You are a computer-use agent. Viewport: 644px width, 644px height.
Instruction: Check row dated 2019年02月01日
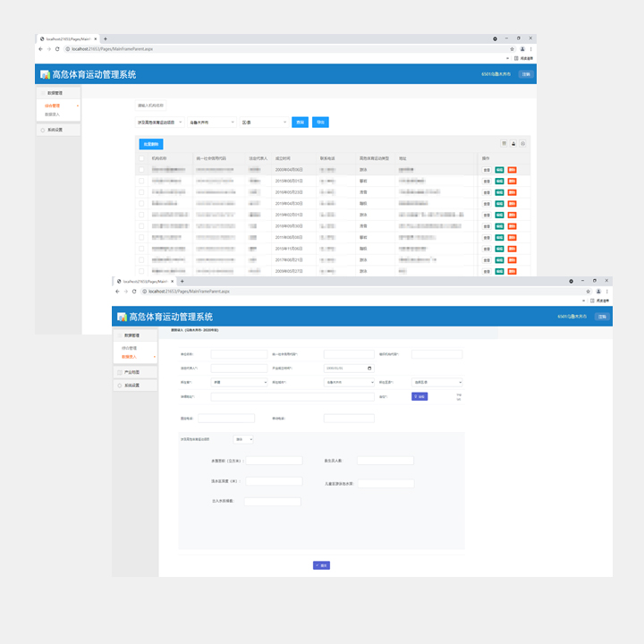(141, 215)
